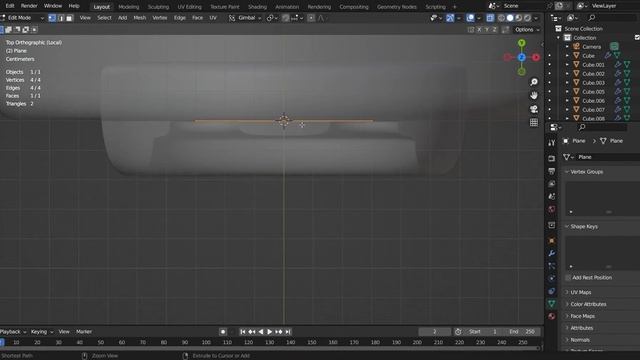Toggle proportional editing button
640x360 pixels.
click(311, 18)
